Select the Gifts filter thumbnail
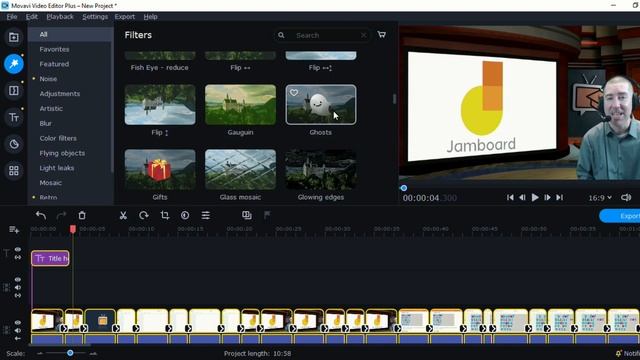 point(160,169)
